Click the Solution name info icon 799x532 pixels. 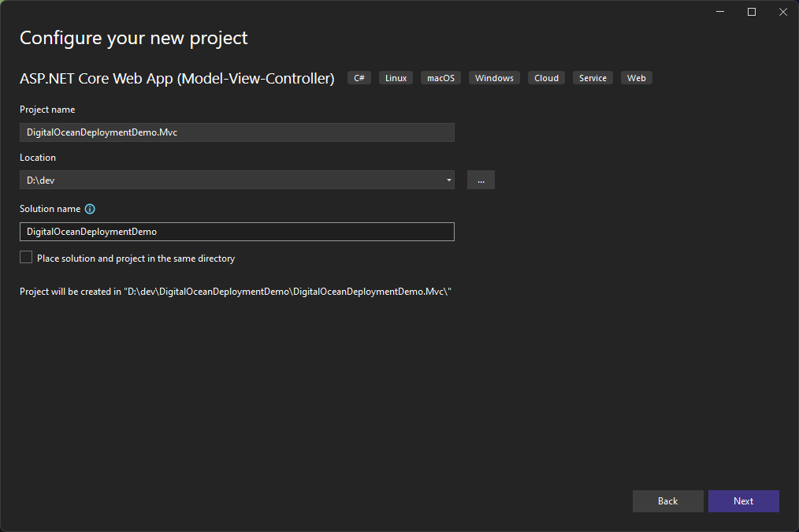tap(90, 209)
